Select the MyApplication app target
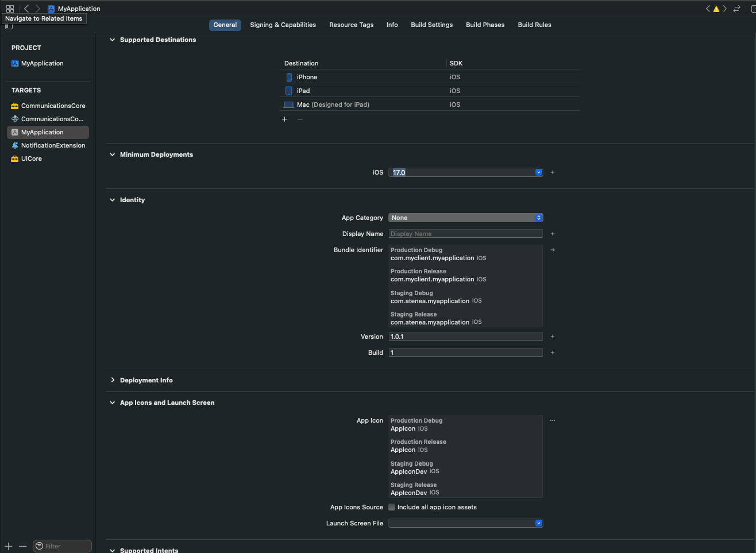 point(48,132)
